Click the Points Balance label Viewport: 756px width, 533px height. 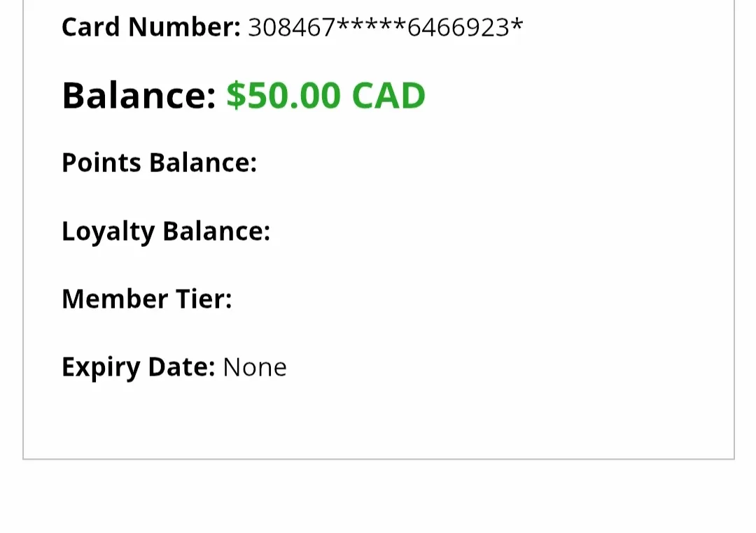159,163
